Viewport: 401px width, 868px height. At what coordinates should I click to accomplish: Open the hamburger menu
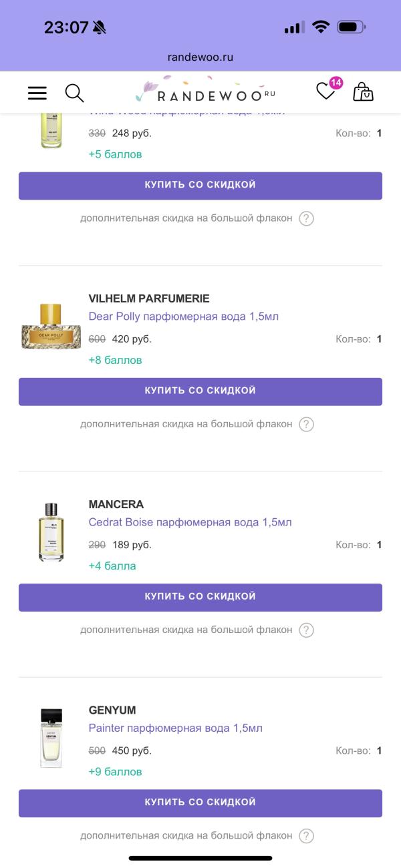pyautogui.click(x=37, y=93)
